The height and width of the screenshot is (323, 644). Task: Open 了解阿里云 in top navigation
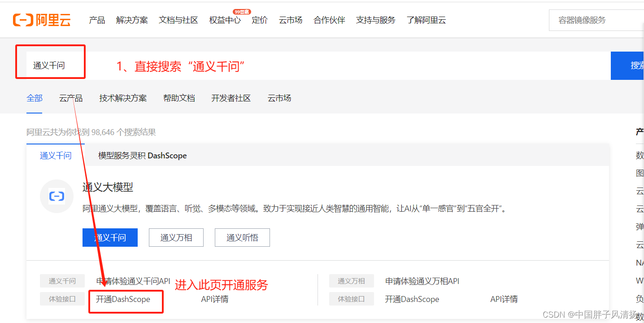tap(426, 20)
